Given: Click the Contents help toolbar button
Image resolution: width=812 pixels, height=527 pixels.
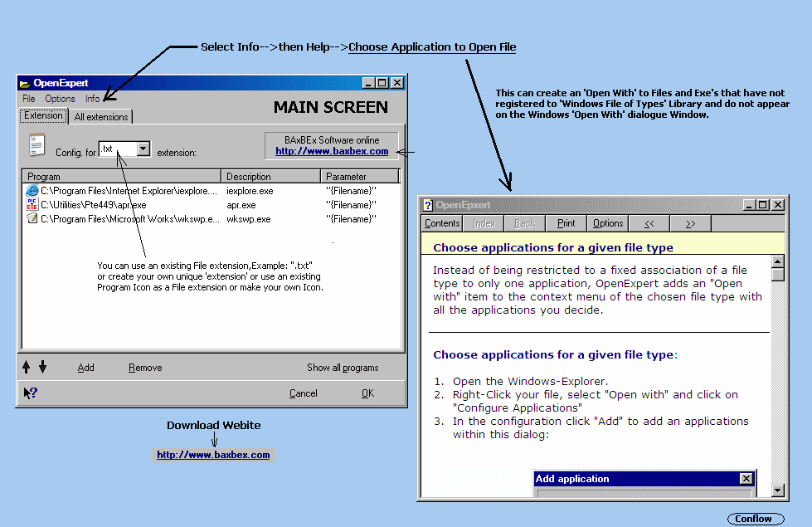Looking at the screenshot, I should point(442,223).
